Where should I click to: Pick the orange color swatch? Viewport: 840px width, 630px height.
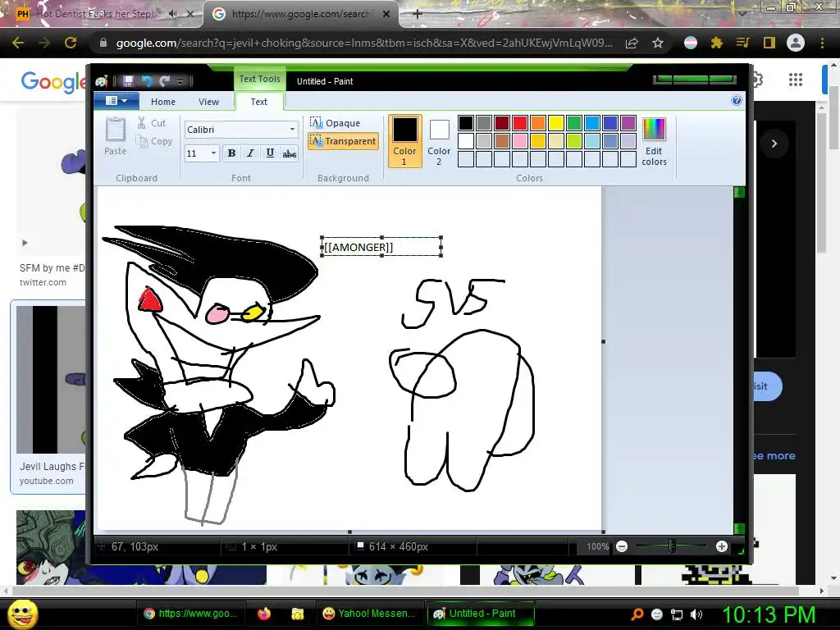pos(538,123)
